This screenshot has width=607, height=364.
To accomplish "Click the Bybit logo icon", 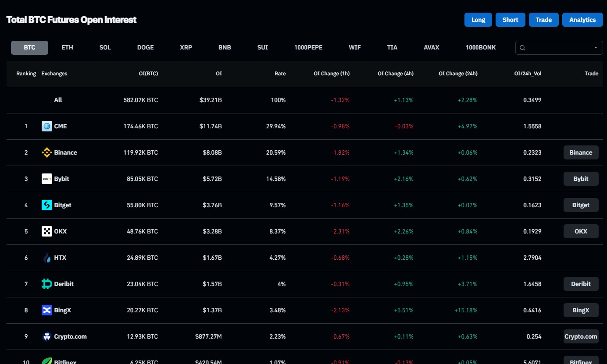I will click(47, 179).
